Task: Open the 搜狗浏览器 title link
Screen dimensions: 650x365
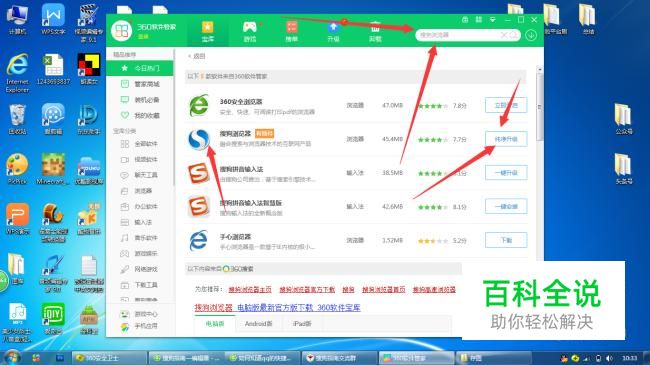Action: click(235, 134)
